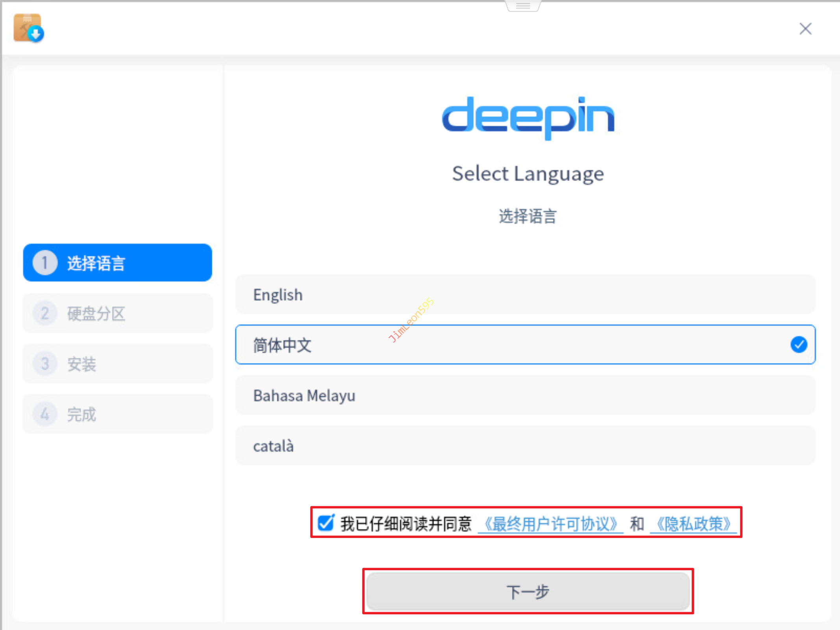Image resolution: width=840 pixels, height=630 pixels.
Task: Open the 隐私政策 link
Action: click(x=693, y=524)
